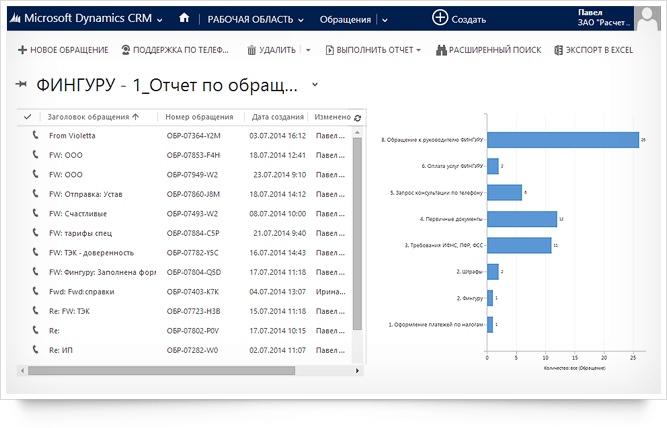Open the From Violetta case
The width and height of the screenshot is (667, 428).
tap(72, 136)
